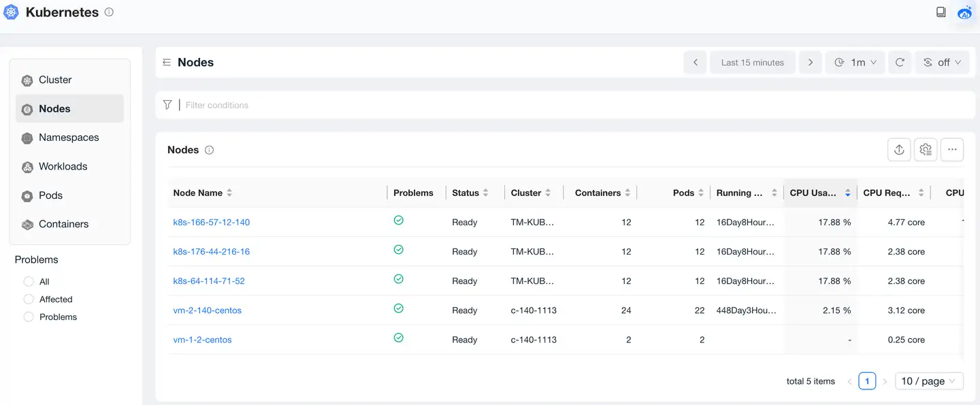Open the 10 / page size dropdown
Screen dimensions: 980x405
click(929, 381)
